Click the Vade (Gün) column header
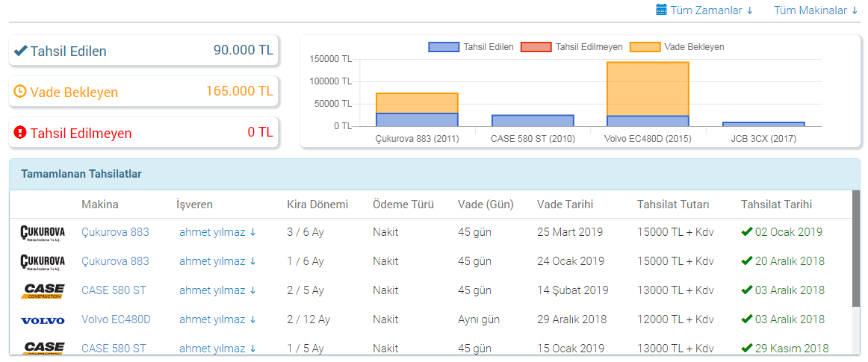The width and height of the screenshot is (868, 362). pos(486,205)
